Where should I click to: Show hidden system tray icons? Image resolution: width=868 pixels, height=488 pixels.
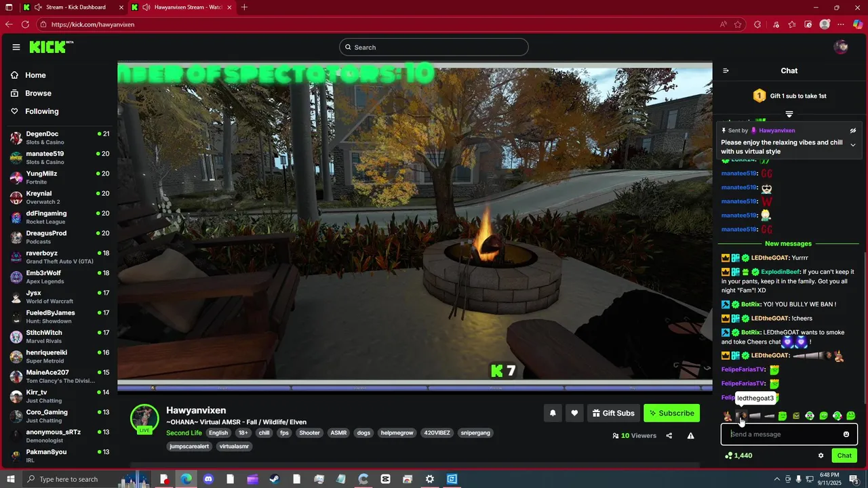pyautogui.click(x=776, y=479)
